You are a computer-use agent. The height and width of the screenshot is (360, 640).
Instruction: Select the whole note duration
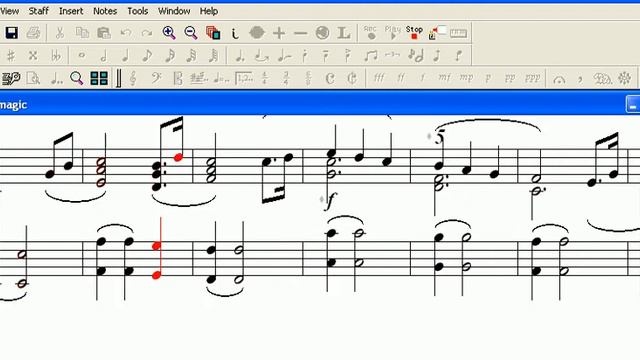point(82,55)
